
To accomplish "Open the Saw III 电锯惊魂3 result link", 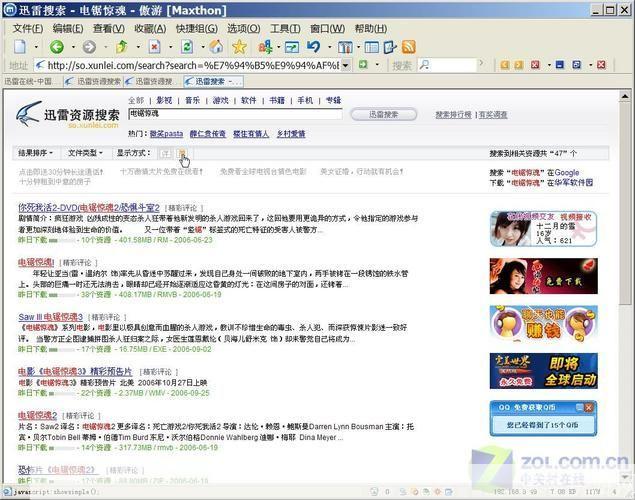I will pyautogui.click(x=51, y=317).
